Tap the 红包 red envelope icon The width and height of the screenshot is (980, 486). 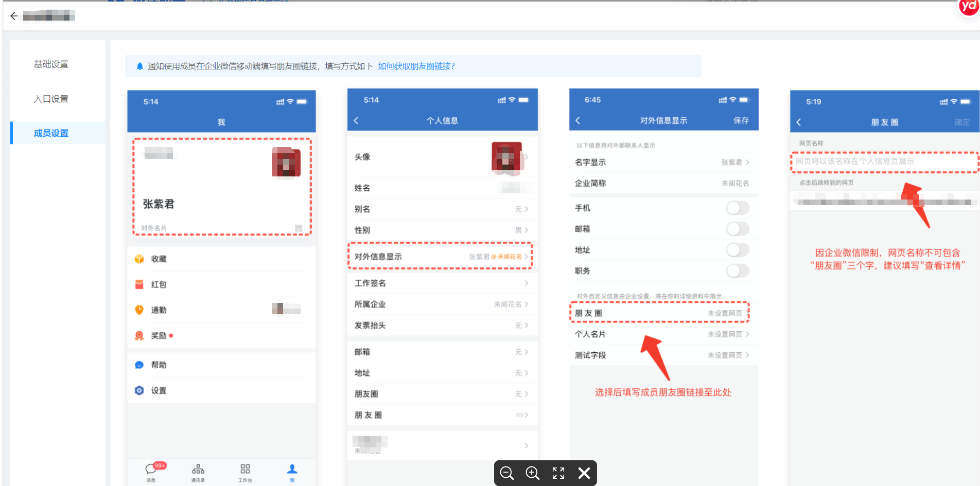pyautogui.click(x=139, y=284)
